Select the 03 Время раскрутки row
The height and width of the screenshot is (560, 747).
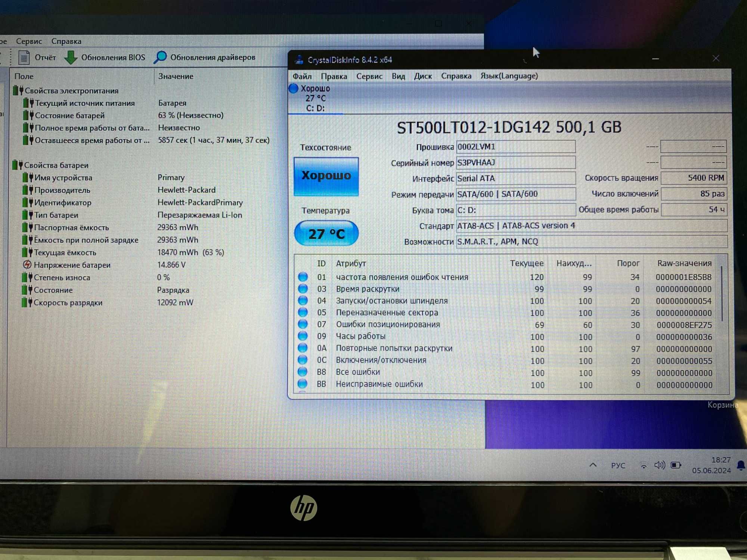[x=506, y=289]
